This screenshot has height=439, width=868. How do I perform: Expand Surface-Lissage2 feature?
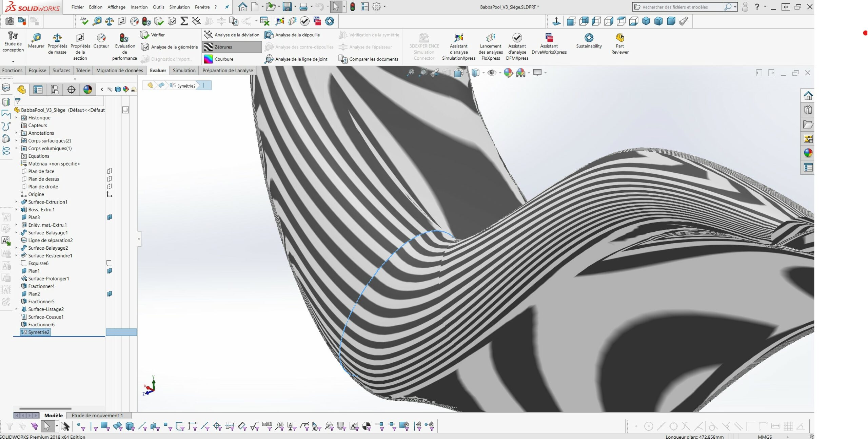tap(16, 309)
